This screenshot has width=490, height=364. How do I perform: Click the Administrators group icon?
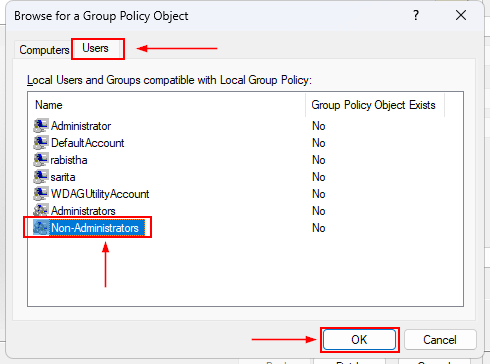(41, 211)
